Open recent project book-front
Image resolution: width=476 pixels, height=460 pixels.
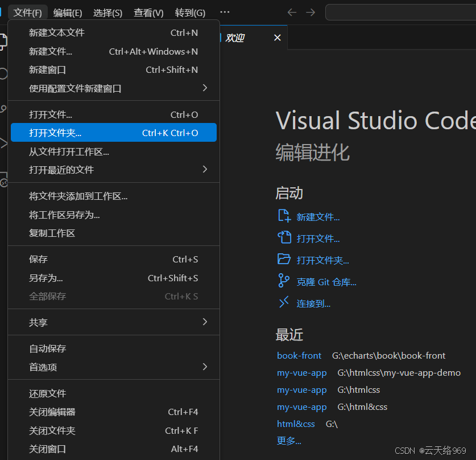299,355
